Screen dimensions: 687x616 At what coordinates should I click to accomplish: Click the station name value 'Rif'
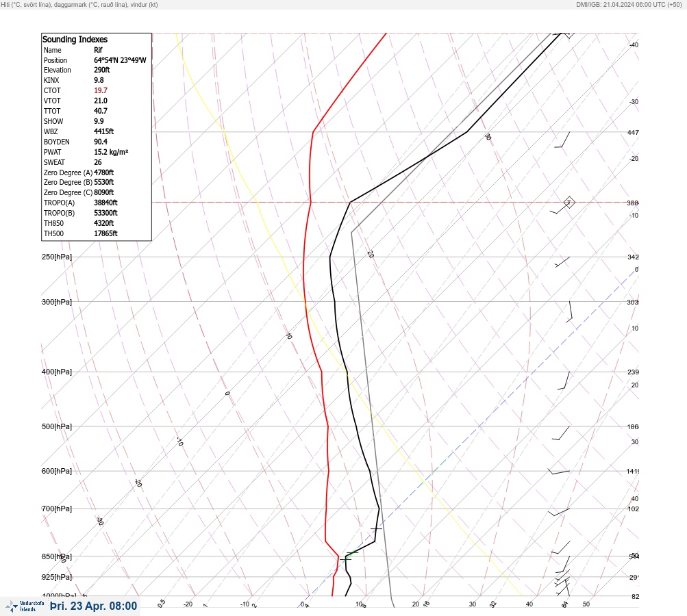pos(98,50)
